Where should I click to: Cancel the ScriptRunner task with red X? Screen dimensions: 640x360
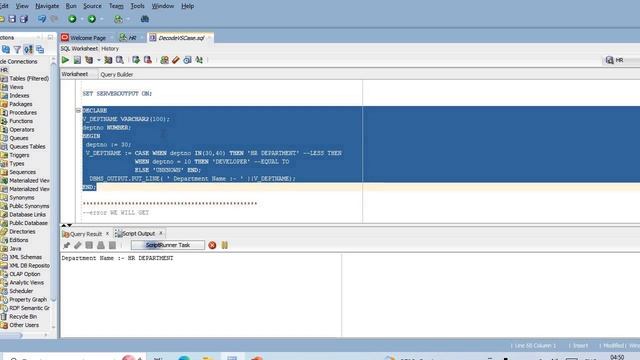pos(212,245)
